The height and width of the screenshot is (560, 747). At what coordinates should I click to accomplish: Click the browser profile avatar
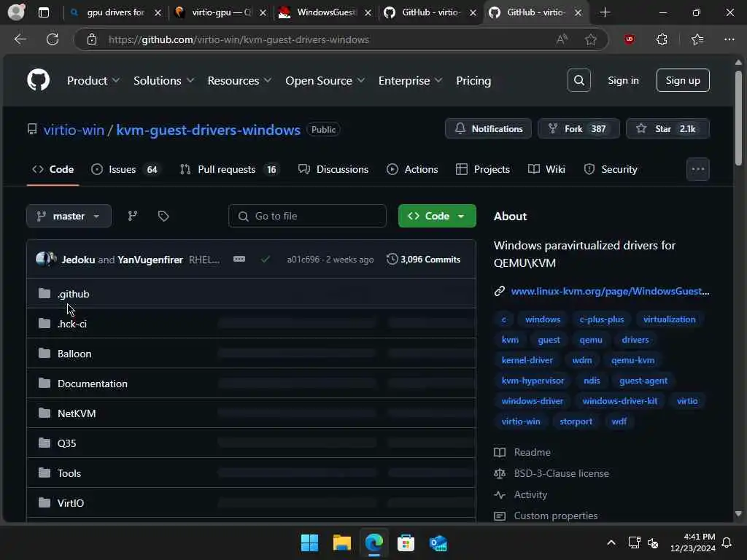coord(16,12)
